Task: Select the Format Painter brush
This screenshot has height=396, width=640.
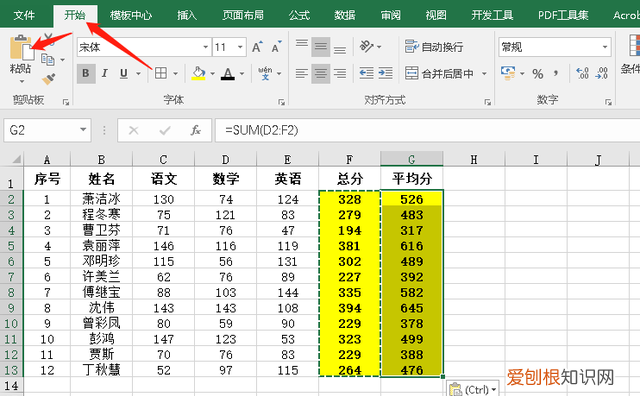Action: [x=49, y=78]
